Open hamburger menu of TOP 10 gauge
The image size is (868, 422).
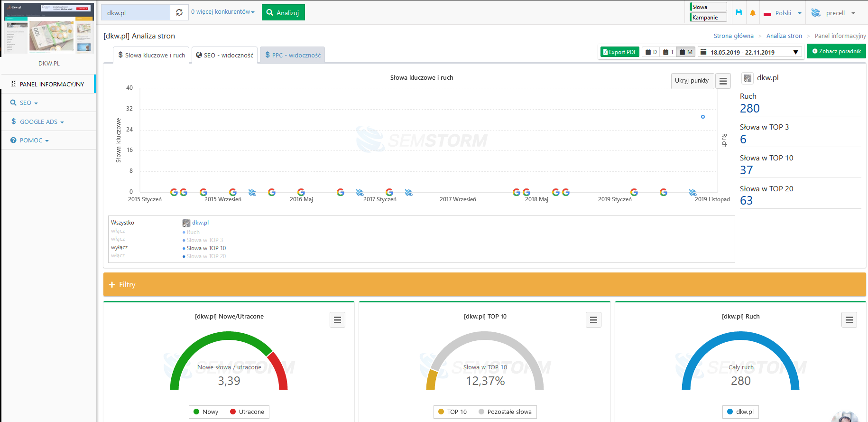tap(593, 320)
